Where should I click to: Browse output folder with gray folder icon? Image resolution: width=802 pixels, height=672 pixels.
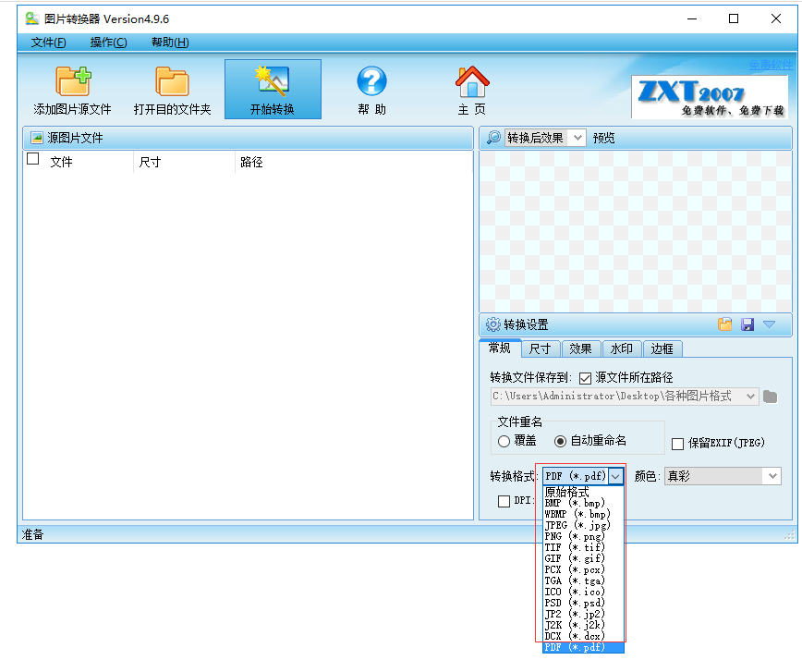770,397
